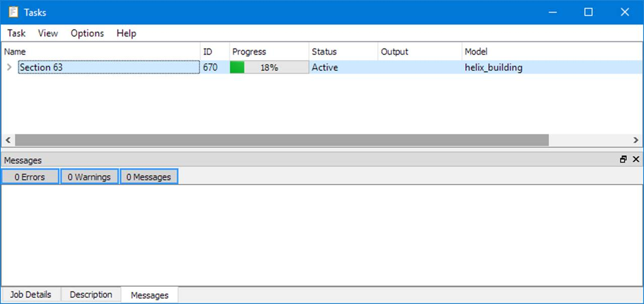Toggle the 0 Messages filter
This screenshot has width=644, height=304.
click(149, 177)
